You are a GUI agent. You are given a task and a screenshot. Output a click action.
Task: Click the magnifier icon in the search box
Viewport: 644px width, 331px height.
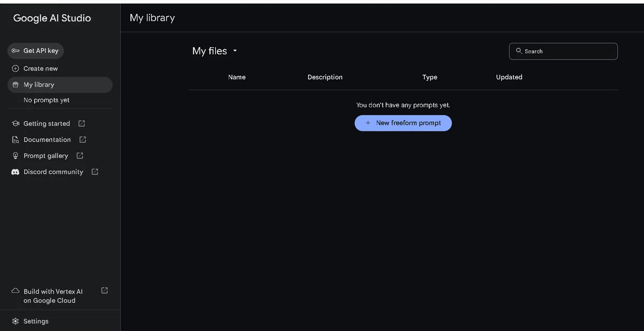519,51
